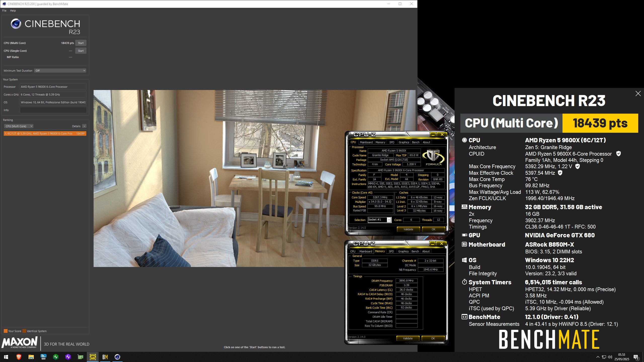Click the Processor name field
This screenshot has width=644, height=362.
(53, 87)
